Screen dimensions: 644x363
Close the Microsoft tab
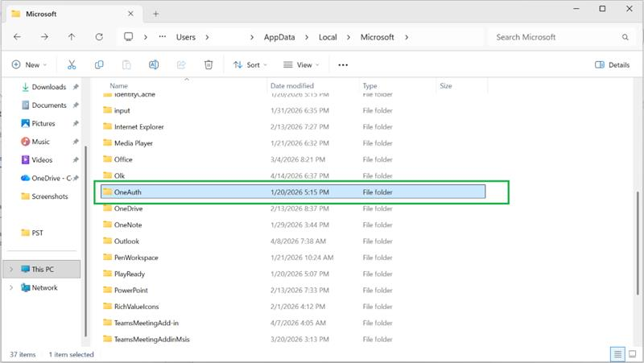[130, 14]
